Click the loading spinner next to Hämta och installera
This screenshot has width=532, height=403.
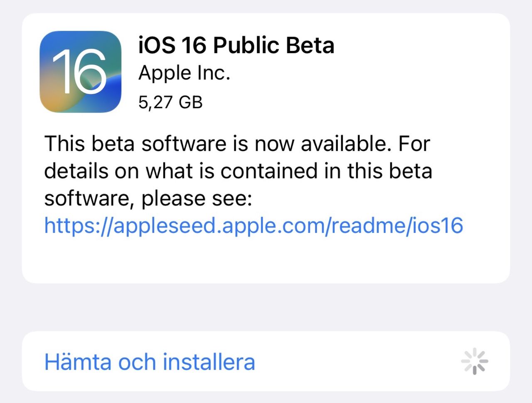474,361
